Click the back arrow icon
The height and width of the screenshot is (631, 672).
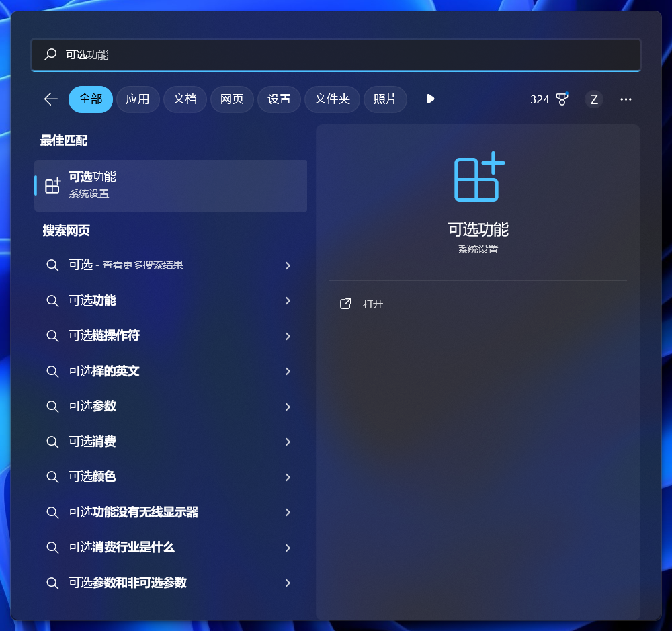(51, 99)
